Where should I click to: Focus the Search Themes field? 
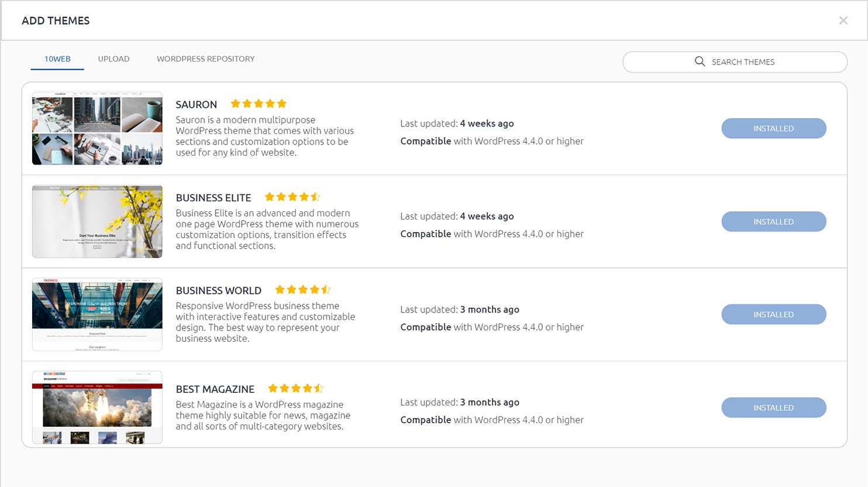coord(743,62)
